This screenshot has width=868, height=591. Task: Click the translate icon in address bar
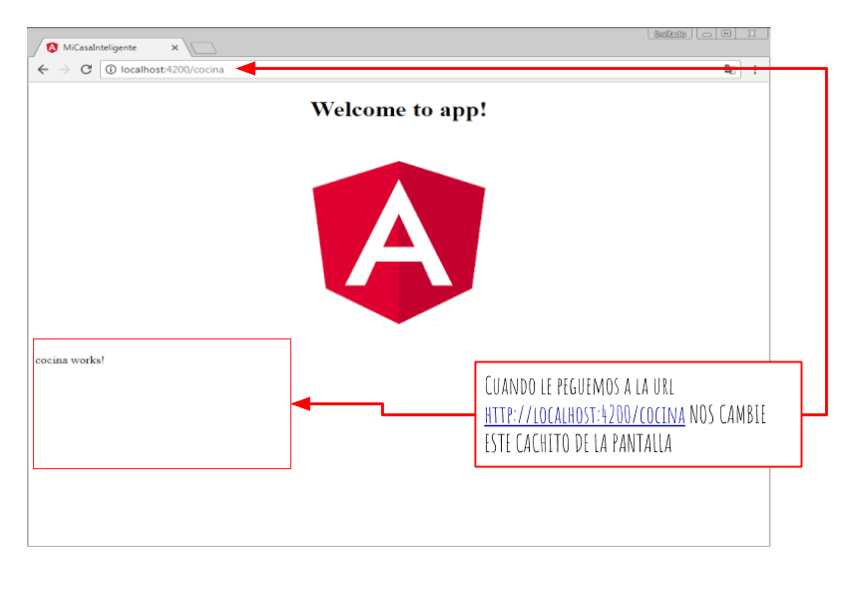730,69
